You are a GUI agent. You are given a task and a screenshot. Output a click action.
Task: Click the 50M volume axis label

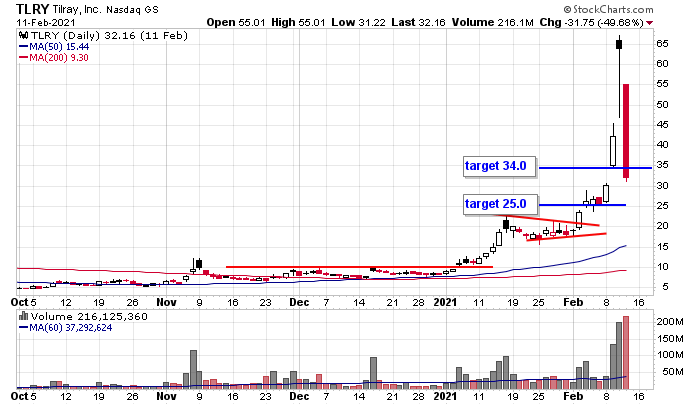pyautogui.click(x=672, y=372)
